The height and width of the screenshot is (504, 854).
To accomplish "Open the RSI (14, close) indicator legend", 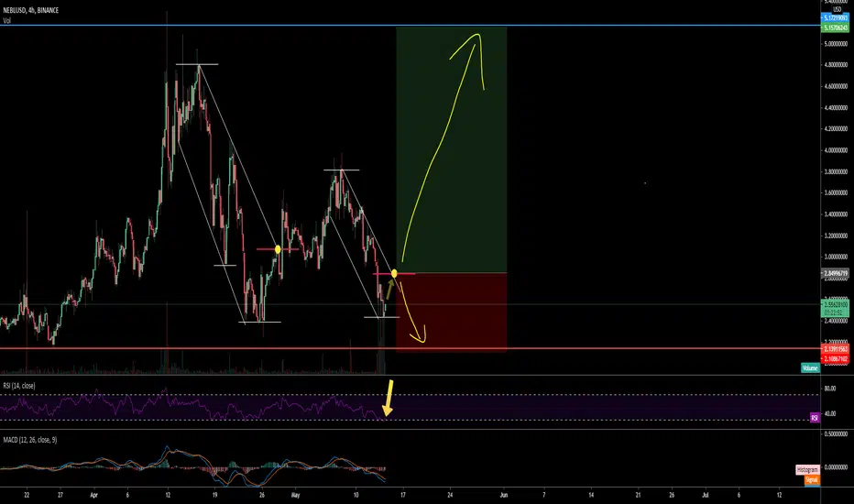I will (19, 386).
